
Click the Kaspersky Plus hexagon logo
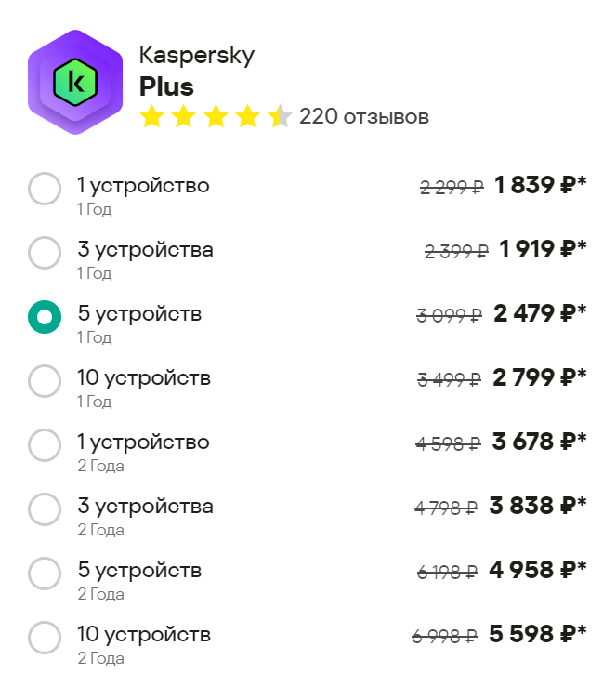point(75,82)
